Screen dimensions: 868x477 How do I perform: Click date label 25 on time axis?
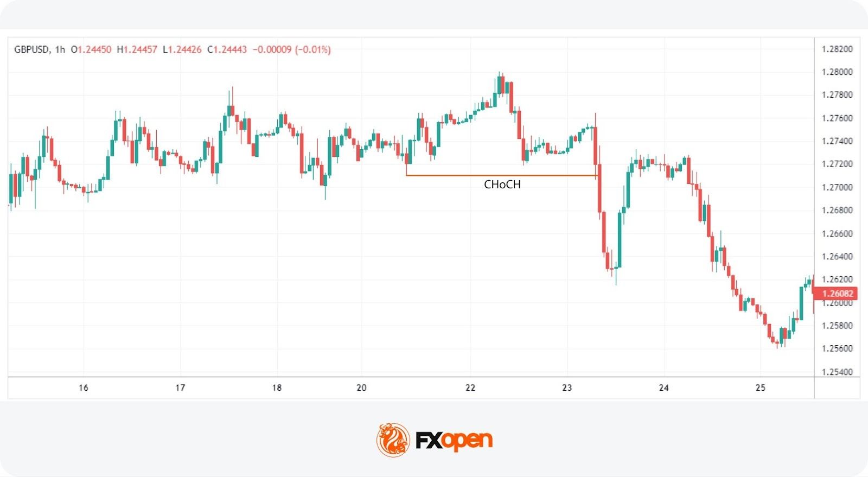pos(761,388)
